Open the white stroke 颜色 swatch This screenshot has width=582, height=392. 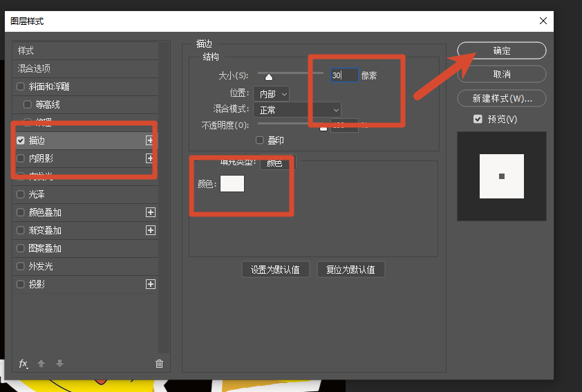pos(232,183)
